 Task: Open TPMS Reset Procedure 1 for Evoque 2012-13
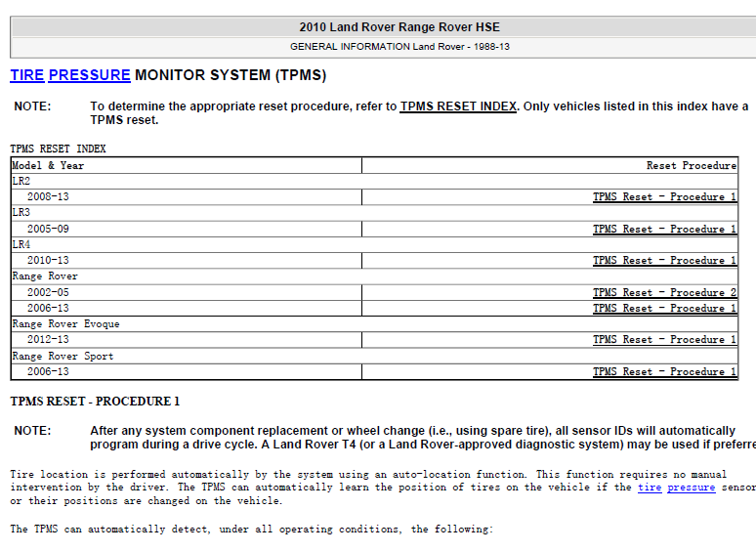(664, 339)
